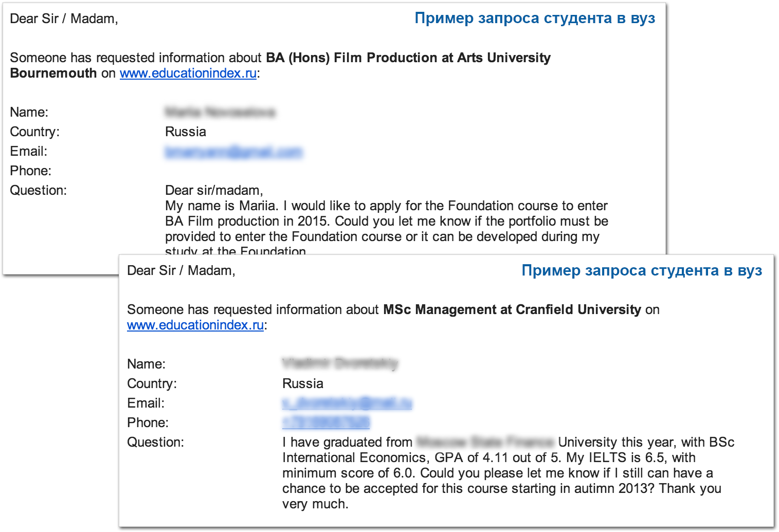Click the top blue heading 'Пример запроса студента в вуз'
Image resolution: width=779 pixels, height=532 pixels.
tap(534, 19)
